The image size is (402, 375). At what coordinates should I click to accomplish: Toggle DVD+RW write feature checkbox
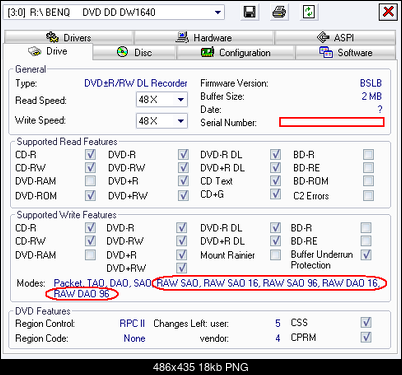pos(181,268)
